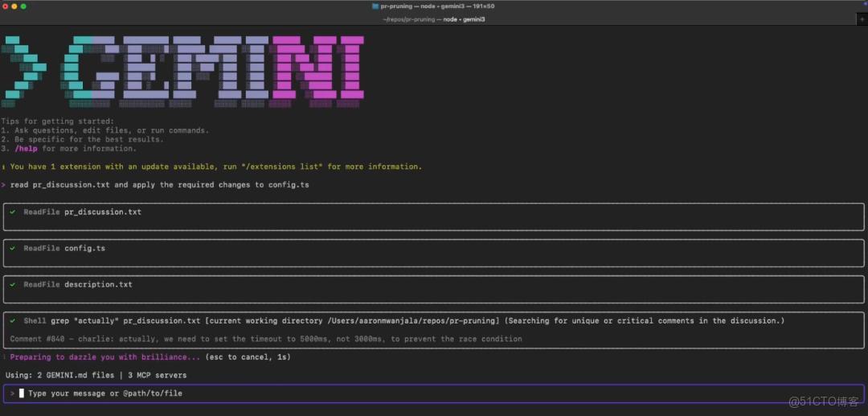Close the terminal window with red button
This screenshot has width=868, height=416.
point(6,6)
